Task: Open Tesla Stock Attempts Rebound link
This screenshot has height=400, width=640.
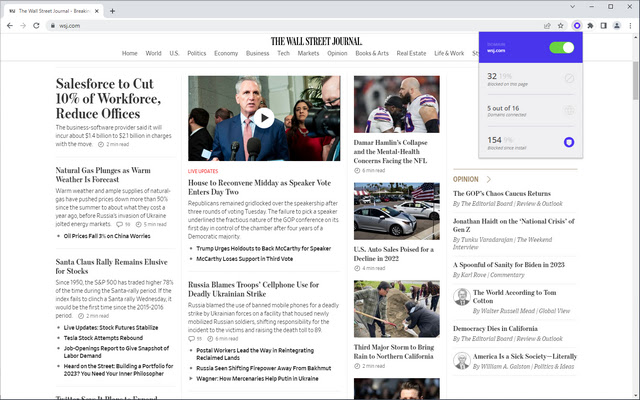Action: 103,338
